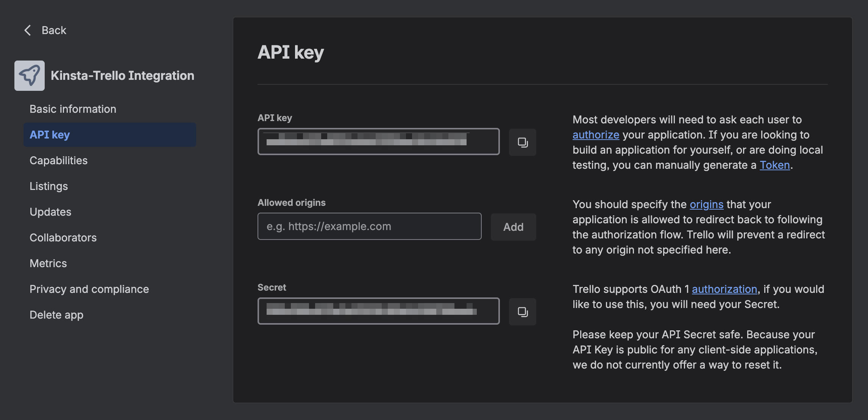The height and width of the screenshot is (420, 868).
Task: Open the Updates section
Action: tap(50, 212)
